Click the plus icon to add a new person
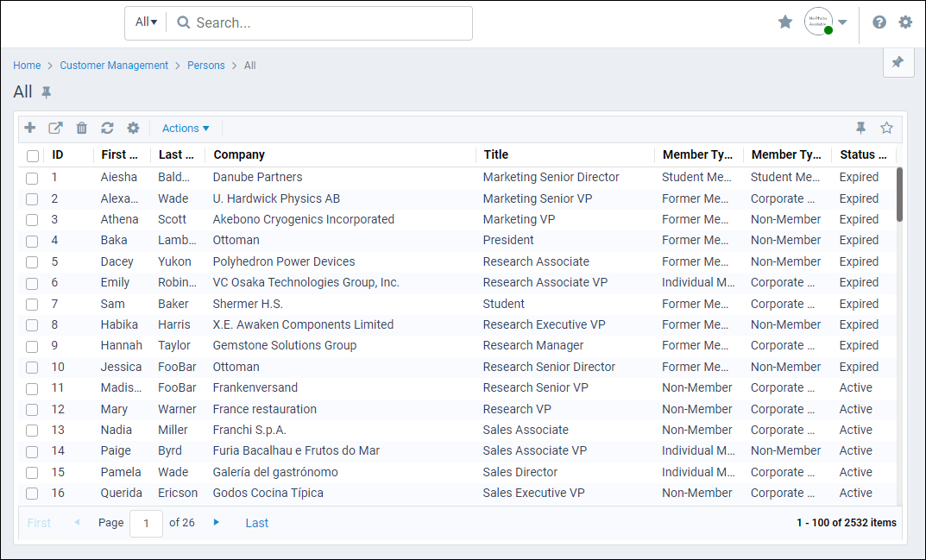The width and height of the screenshot is (926, 560). tap(29, 128)
